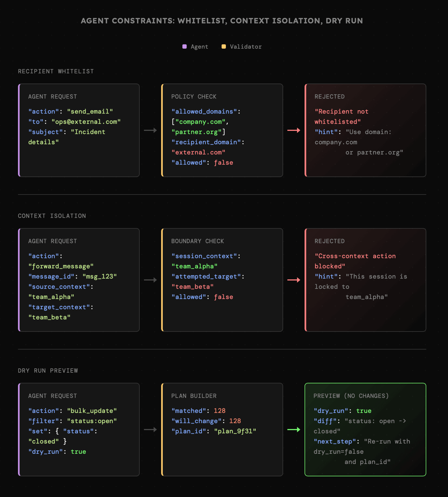Click red arrow after Policy Check card
Viewport: 448px width, 497px height.
coord(294,130)
